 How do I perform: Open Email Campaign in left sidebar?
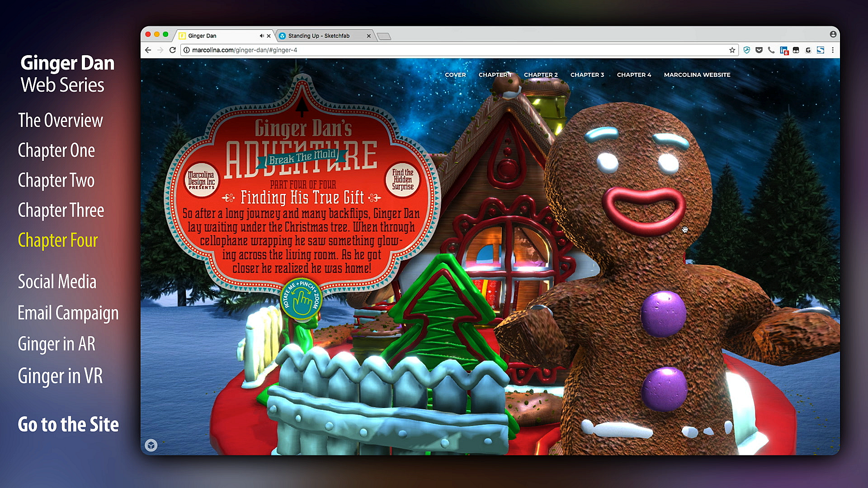pyautogui.click(x=68, y=313)
